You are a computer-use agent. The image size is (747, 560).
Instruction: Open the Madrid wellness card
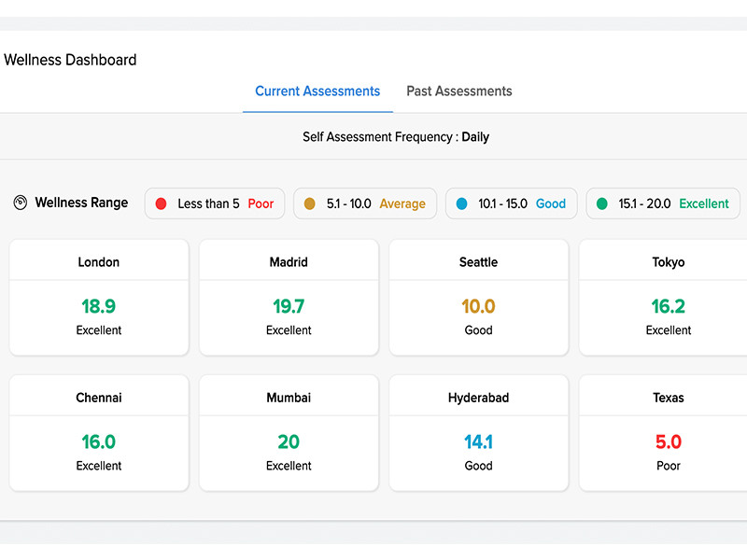click(x=289, y=297)
